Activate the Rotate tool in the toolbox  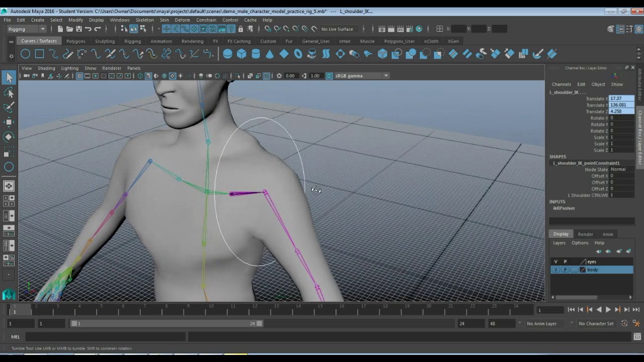pyautogui.click(x=9, y=137)
